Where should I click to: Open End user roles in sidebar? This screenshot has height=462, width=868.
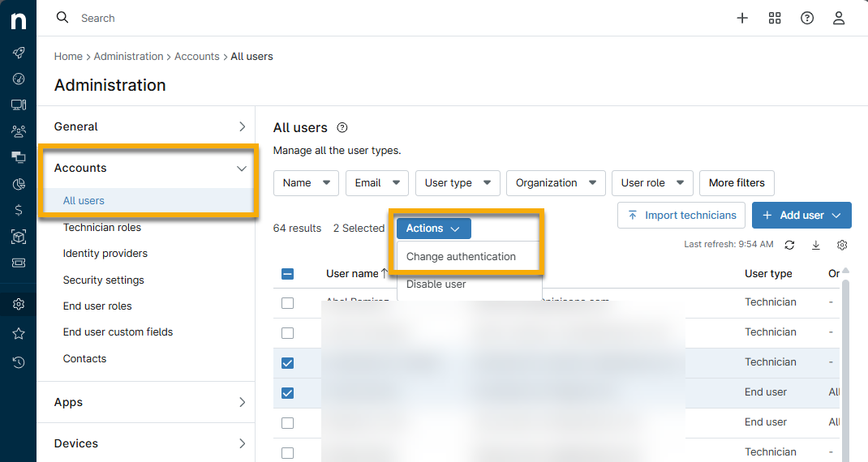[97, 306]
